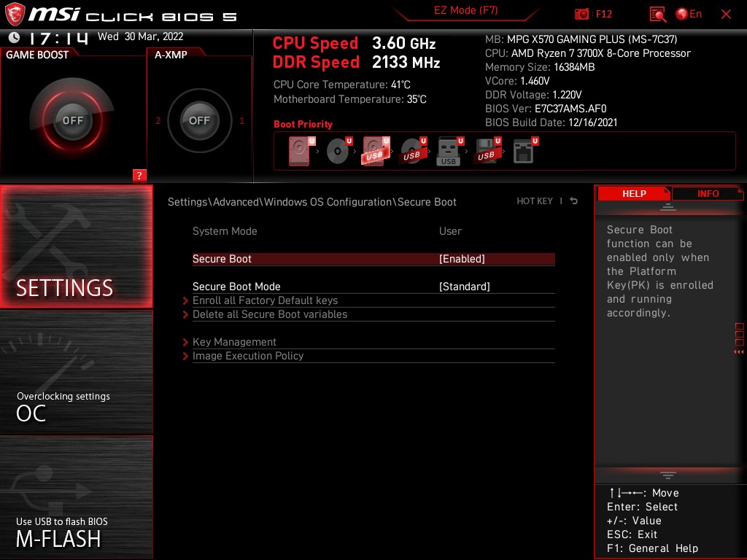Open the favorites search icon in title bar

click(657, 14)
